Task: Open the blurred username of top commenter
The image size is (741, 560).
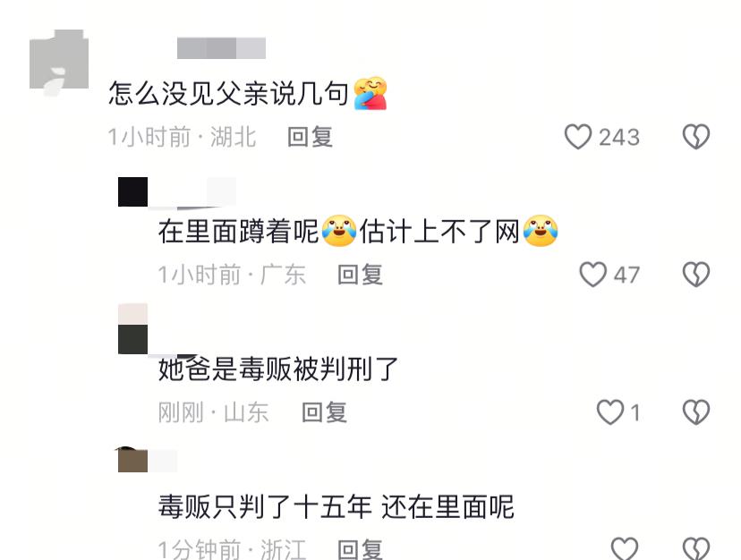Action: [221, 48]
